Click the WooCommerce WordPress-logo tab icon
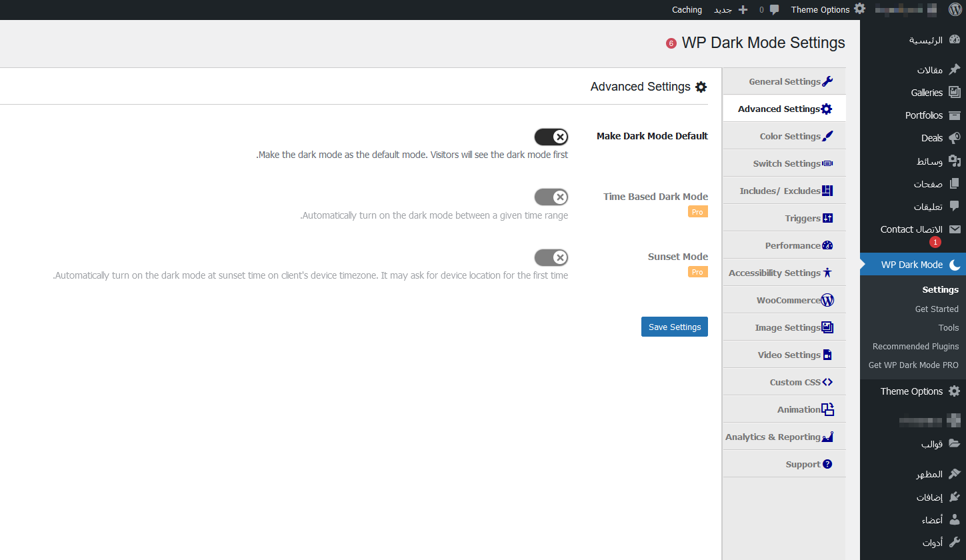This screenshot has width=966, height=560. tap(827, 300)
